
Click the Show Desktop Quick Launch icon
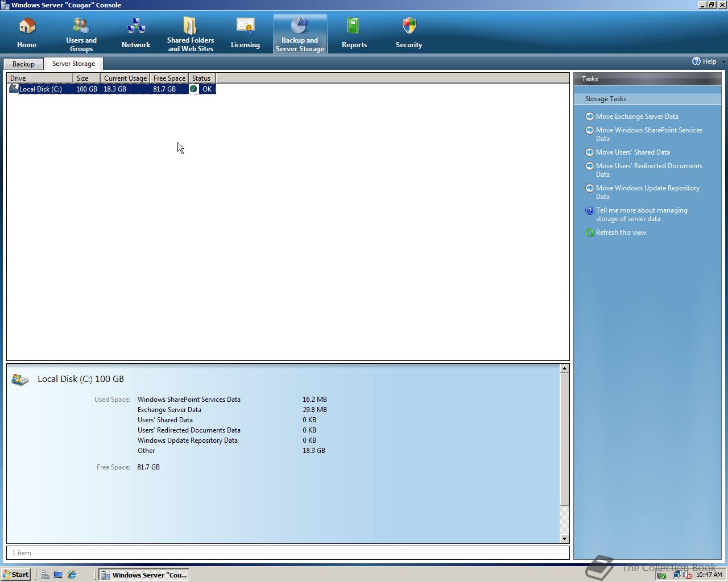point(58,575)
